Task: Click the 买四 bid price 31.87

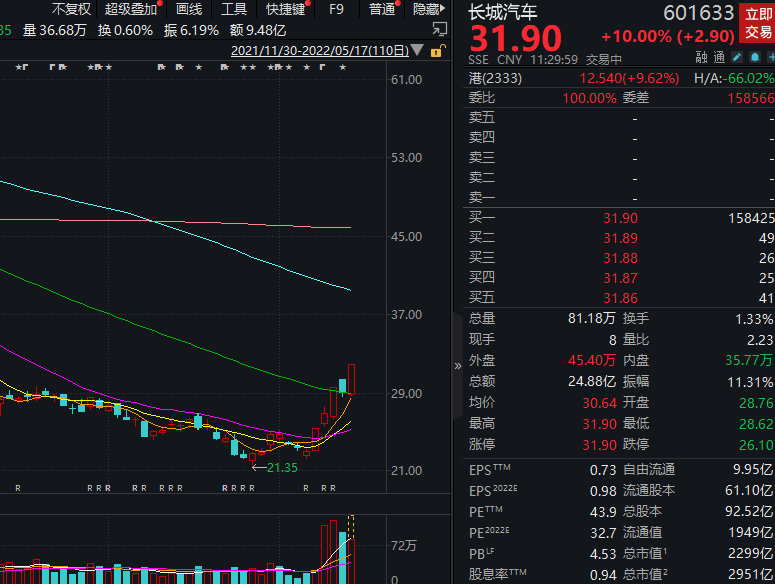Action: [620, 278]
